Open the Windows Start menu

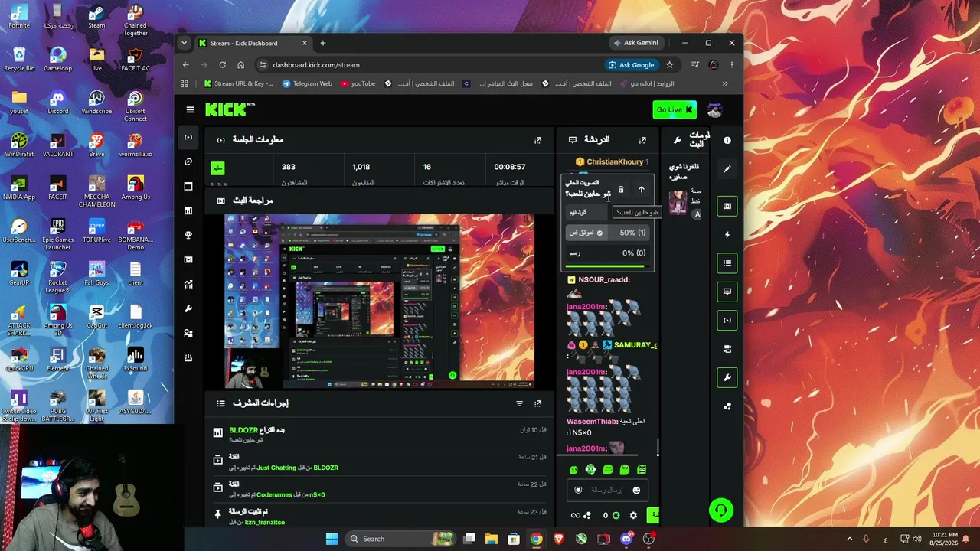pos(332,539)
